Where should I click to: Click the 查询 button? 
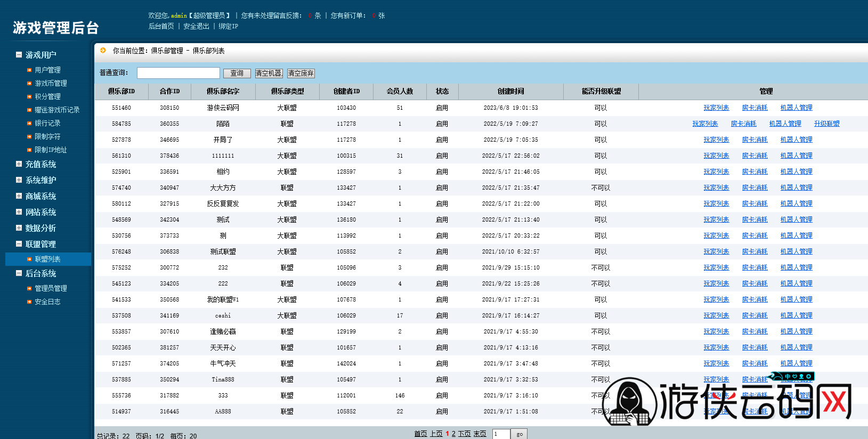237,74
